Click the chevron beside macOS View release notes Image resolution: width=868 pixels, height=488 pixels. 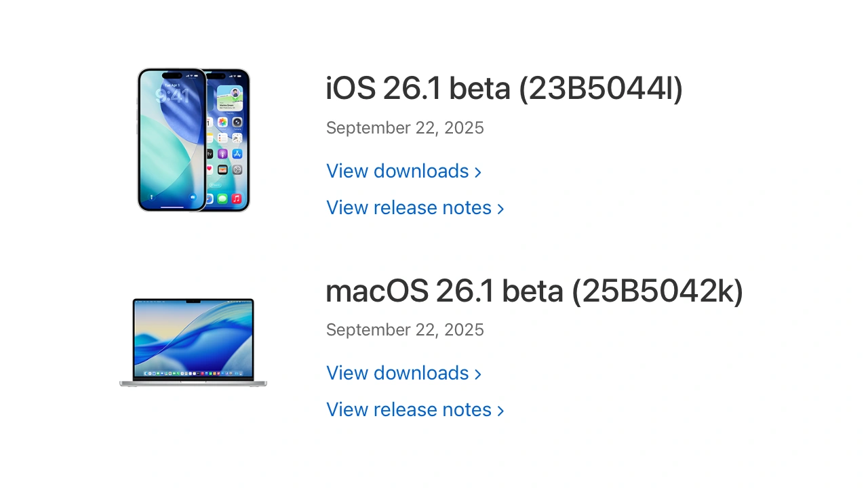(500, 410)
